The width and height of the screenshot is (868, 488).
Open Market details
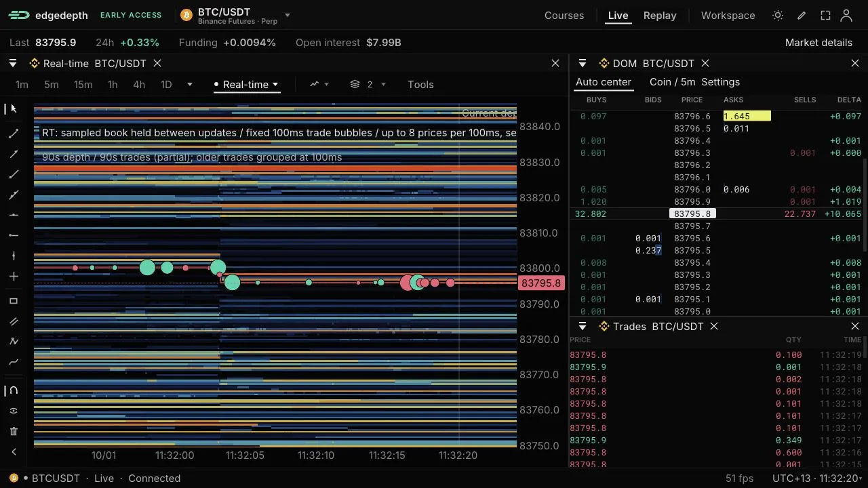818,43
